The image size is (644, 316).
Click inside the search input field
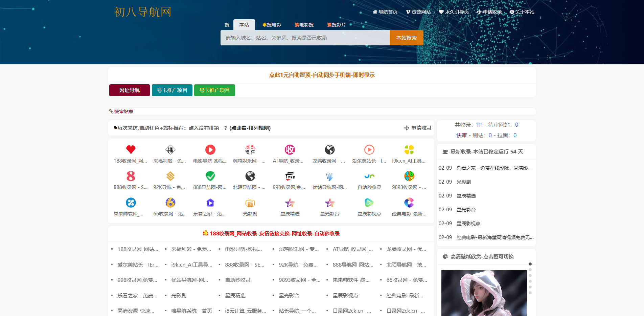click(x=304, y=38)
